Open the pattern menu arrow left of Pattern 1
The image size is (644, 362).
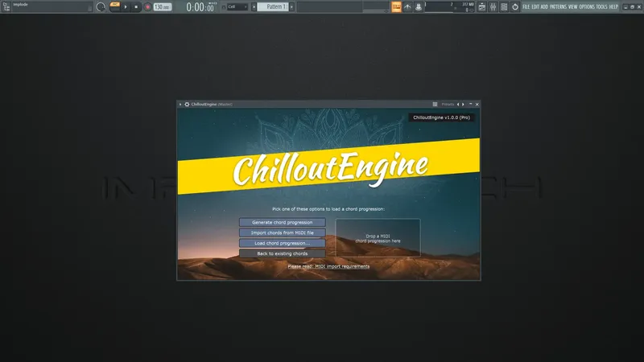pos(254,7)
